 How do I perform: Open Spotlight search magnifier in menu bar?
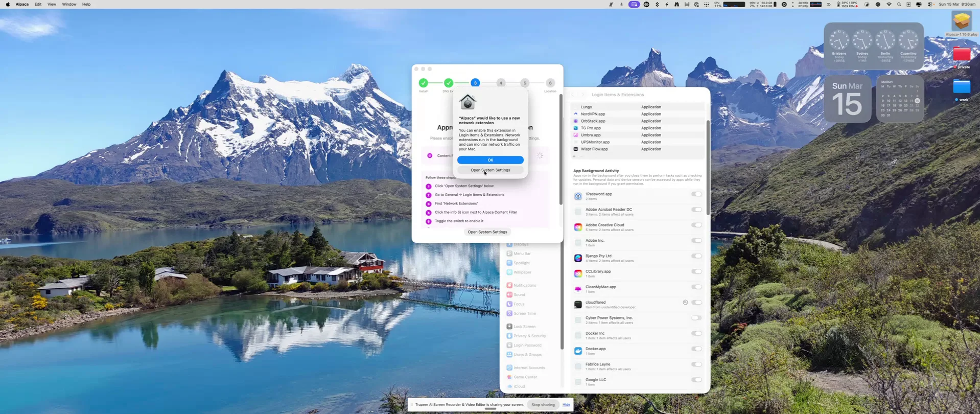coord(899,4)
